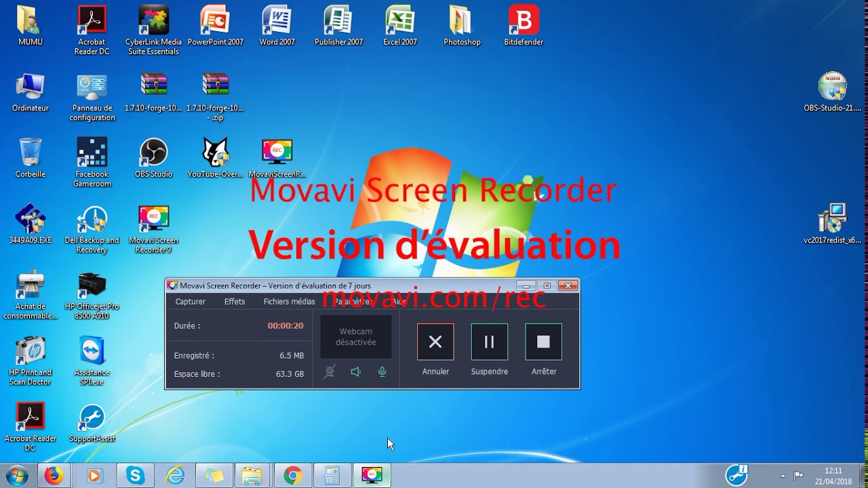Viewport: 868px width, 488px height.
Task: Open the taskbar clock showing 12:11
Action: click(x=833, y=476)
